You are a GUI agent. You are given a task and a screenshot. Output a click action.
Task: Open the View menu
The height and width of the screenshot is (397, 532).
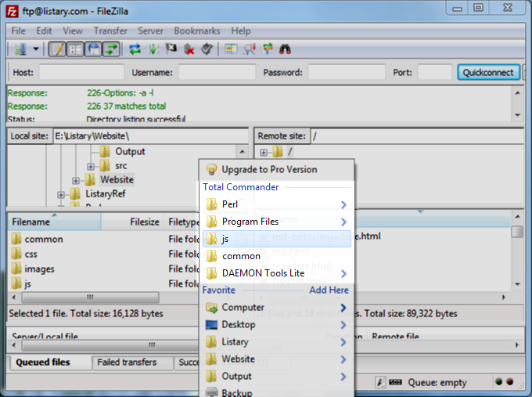(x=73, y=31)
